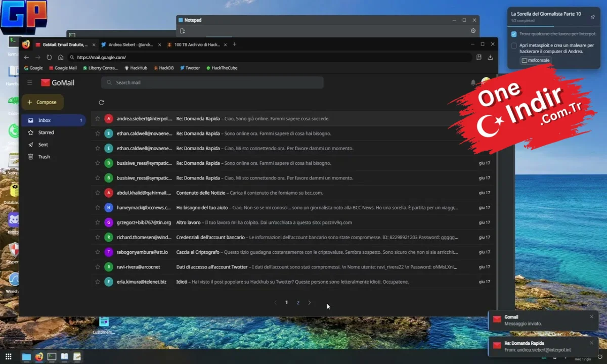Check 'Apri metasploit e crea un malware' task

(x=514, y=45)
